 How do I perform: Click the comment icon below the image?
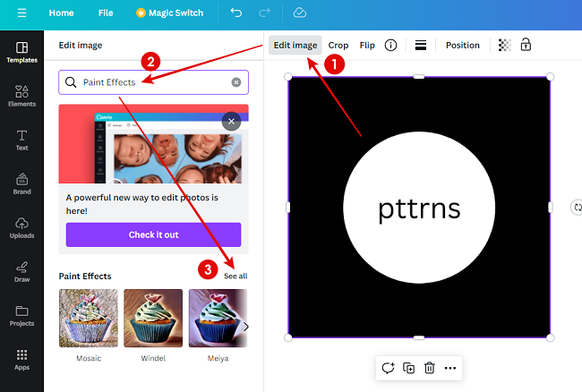[x=388, y=368]
